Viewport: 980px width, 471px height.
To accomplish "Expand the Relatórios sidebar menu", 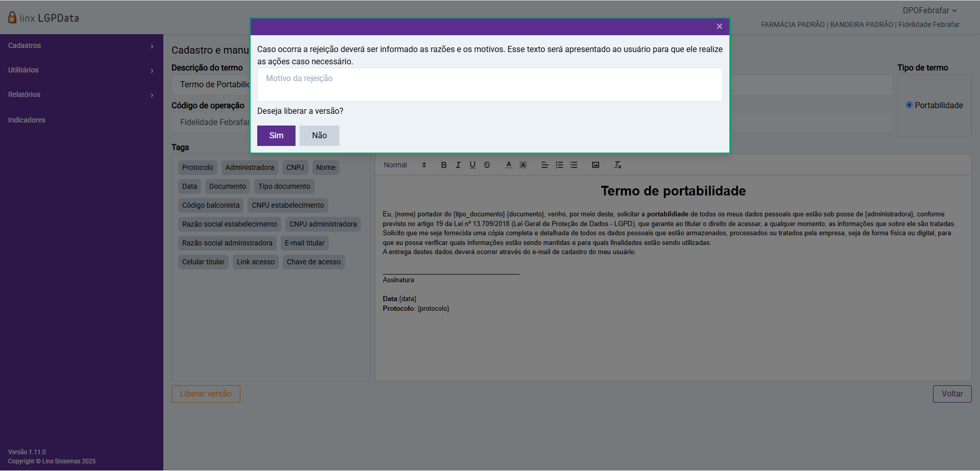I will coord(82,95).
